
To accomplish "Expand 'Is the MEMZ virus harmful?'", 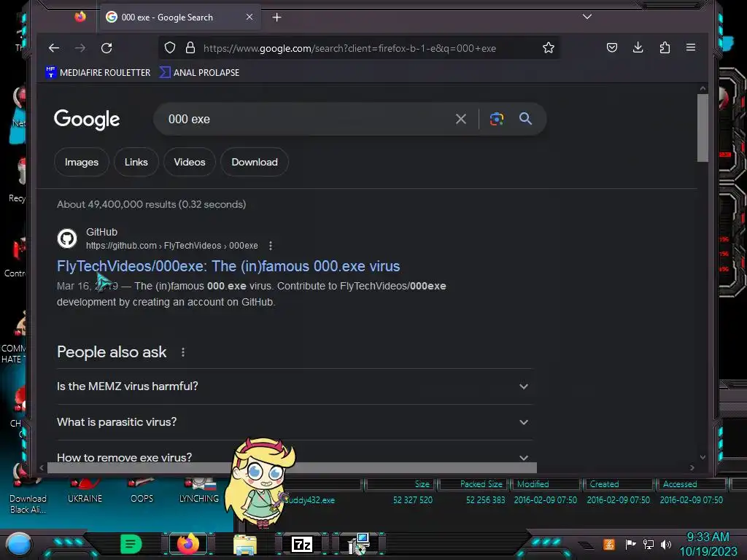I will click(295, 386).
